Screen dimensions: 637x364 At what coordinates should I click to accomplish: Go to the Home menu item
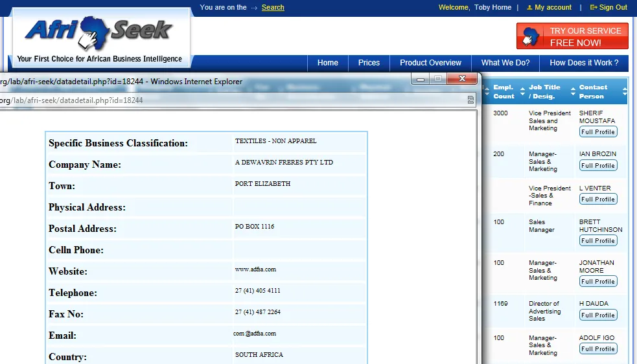(327, 63)
